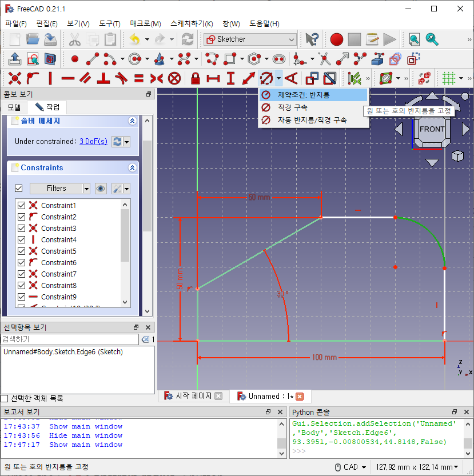
Task: Apply angle constraint
Action: click(291, 78)
